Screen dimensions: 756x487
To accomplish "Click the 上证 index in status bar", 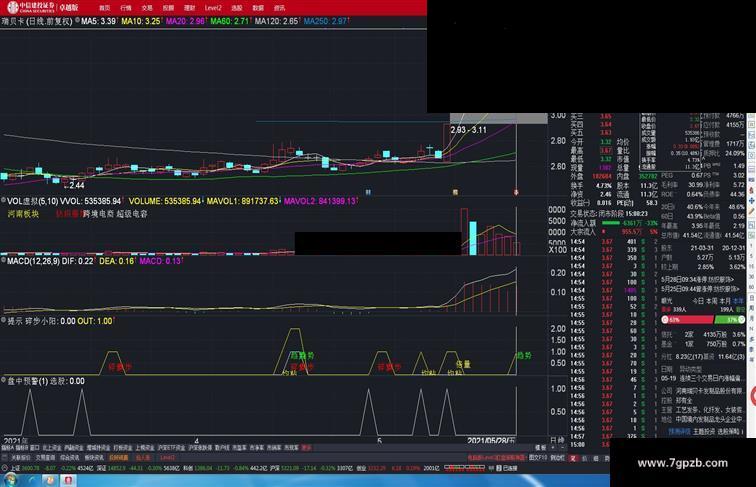I will click(x=15, y=468).
